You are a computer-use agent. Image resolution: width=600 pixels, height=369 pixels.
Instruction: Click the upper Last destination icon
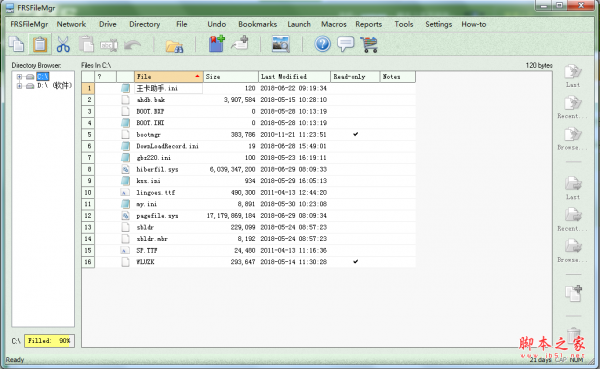pyautogui.click(x=573, y=72)
